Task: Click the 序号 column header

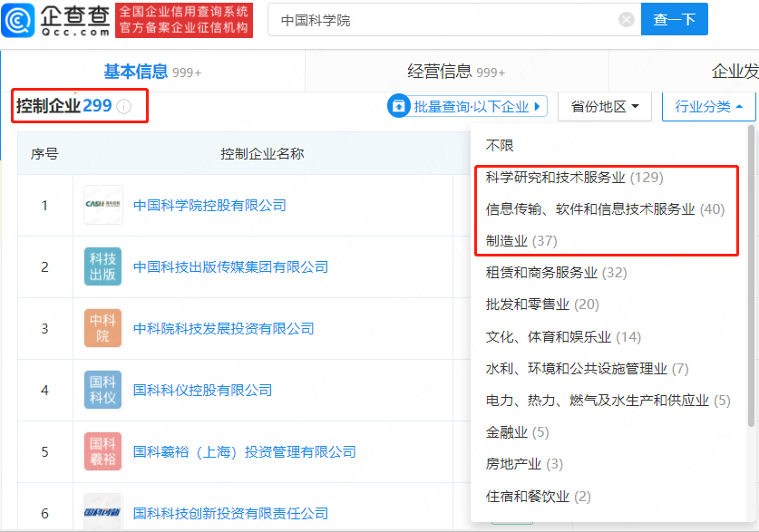Action: (x=44, y=154)
